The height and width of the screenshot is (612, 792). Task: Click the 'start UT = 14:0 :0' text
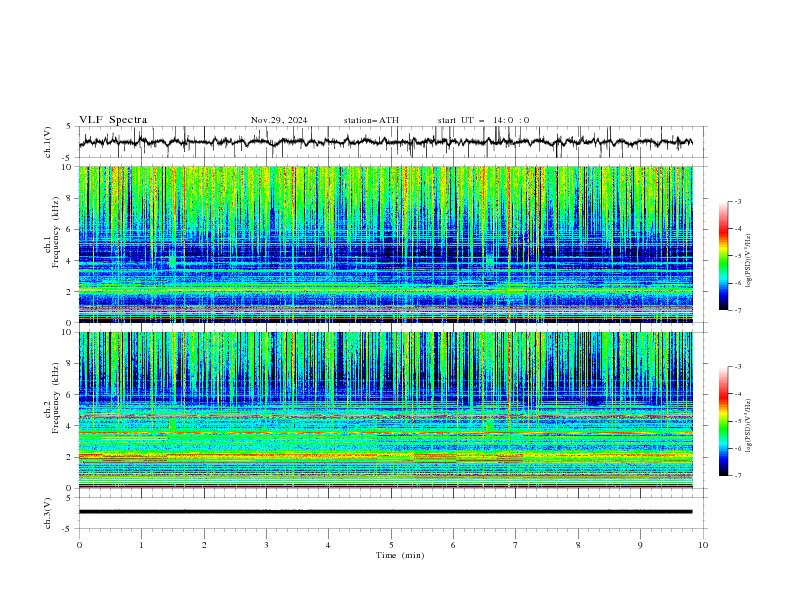pyautogui.click(x=483, y=120)
